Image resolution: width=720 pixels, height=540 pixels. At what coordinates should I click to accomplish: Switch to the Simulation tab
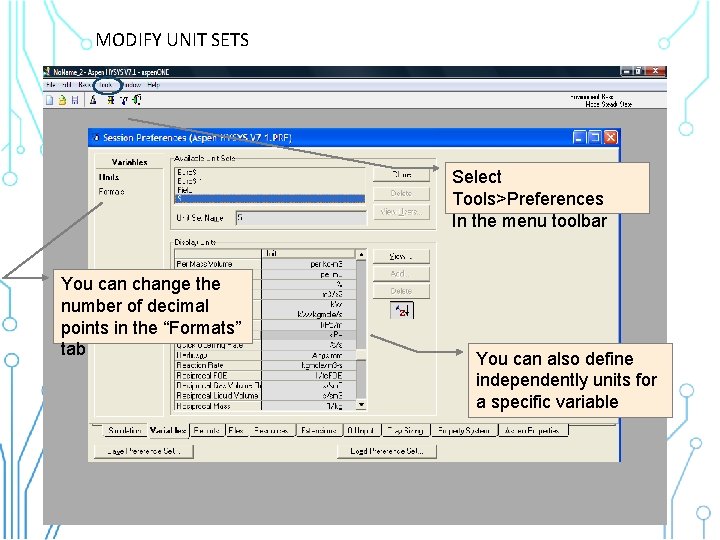click(x=124, y=431)
